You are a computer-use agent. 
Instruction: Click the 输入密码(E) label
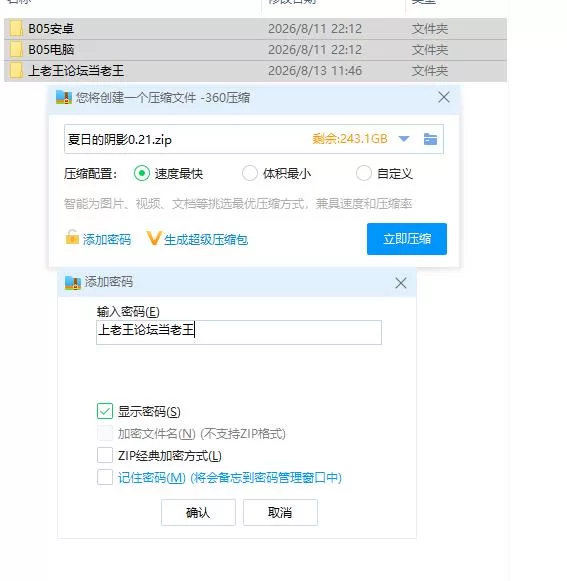[128, 312]
